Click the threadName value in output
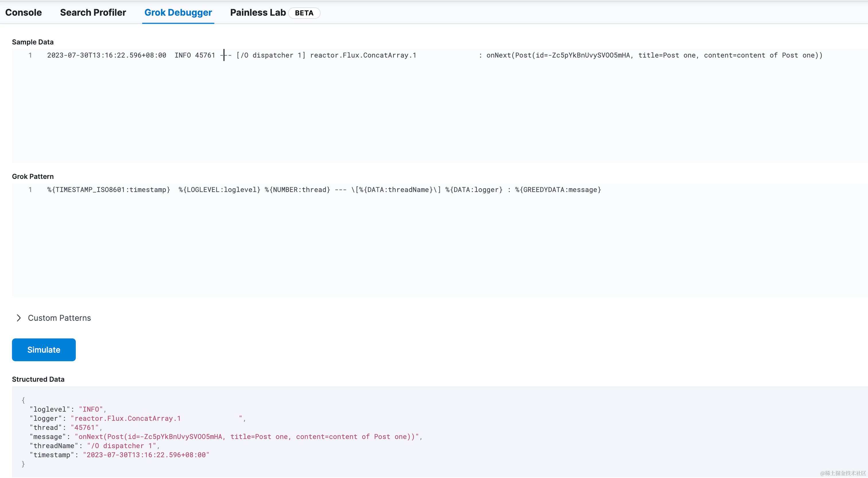The width and height of the screenshot is (868, 478). point(121,446)
